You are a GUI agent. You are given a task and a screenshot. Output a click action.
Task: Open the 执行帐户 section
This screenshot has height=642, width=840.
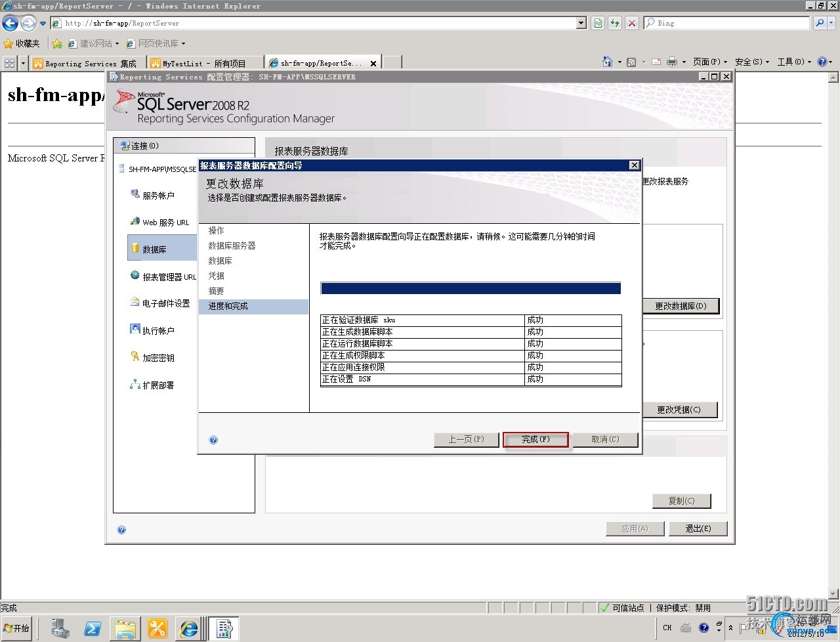click(152, 330)
